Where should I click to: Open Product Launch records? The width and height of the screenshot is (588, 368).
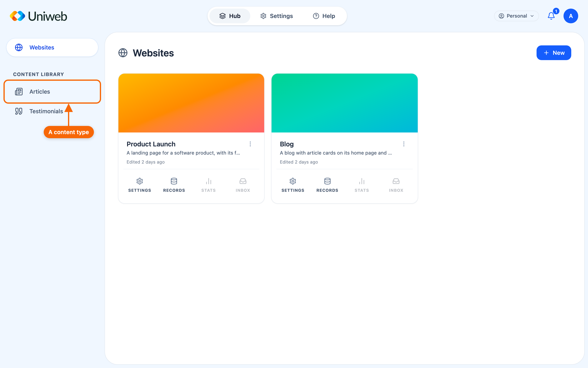pyautogui.click(x=174, y=185)
